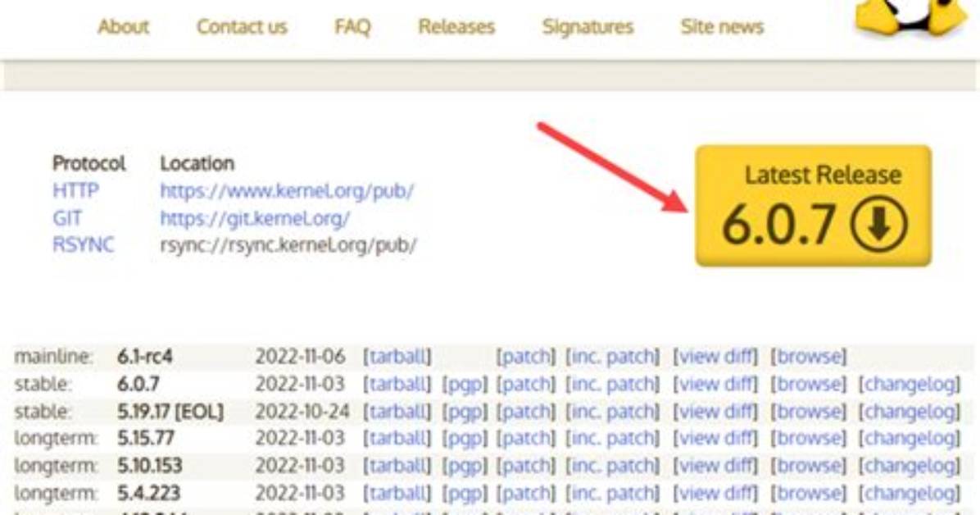Browse mainline 6.1-rc4 source

coord(808,356)
